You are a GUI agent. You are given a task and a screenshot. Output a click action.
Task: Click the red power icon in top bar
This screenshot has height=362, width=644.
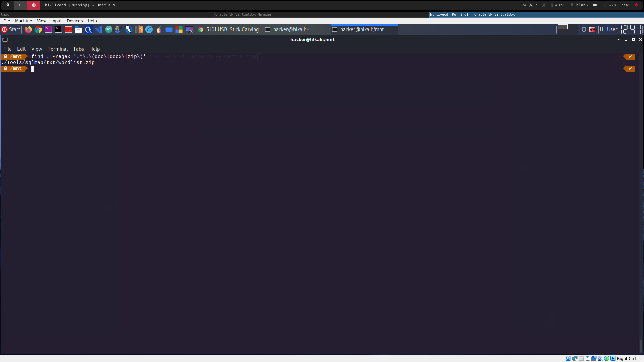tap(636, 5)
